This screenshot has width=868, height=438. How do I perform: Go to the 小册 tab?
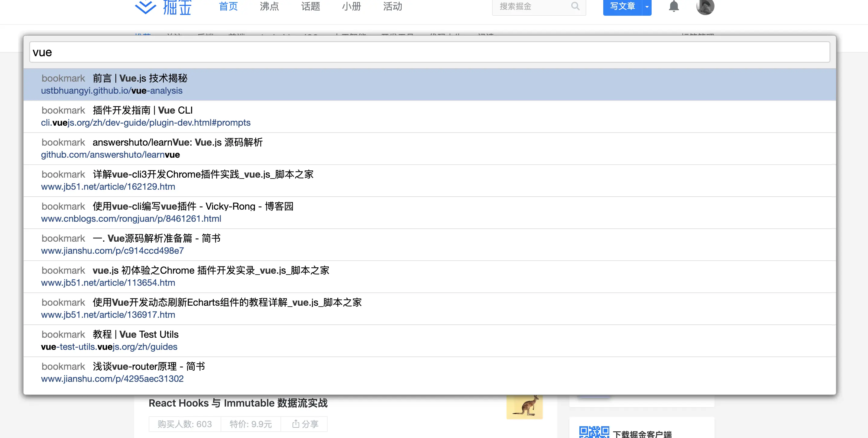click(x=351, y=6)
